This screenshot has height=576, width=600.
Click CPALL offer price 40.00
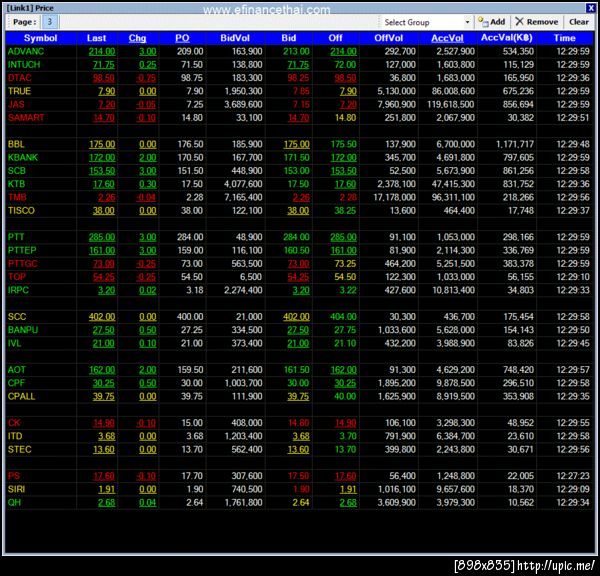click(345, 396)
